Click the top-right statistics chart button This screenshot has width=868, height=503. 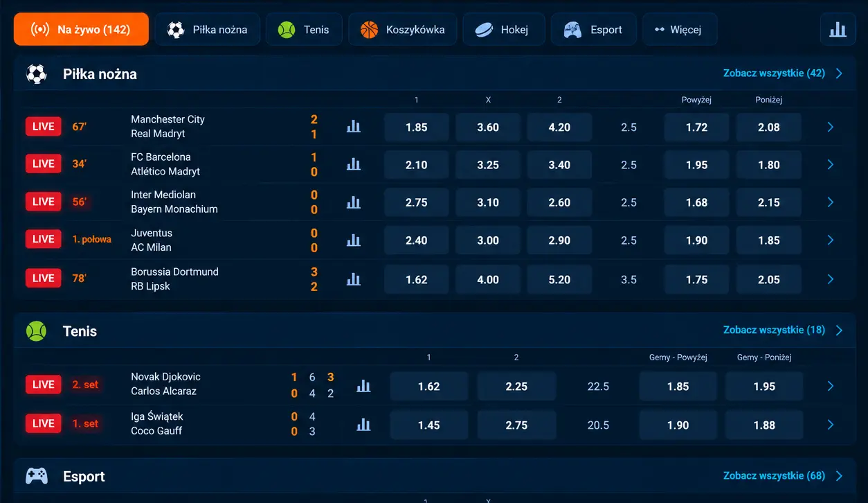pos(838,29)
